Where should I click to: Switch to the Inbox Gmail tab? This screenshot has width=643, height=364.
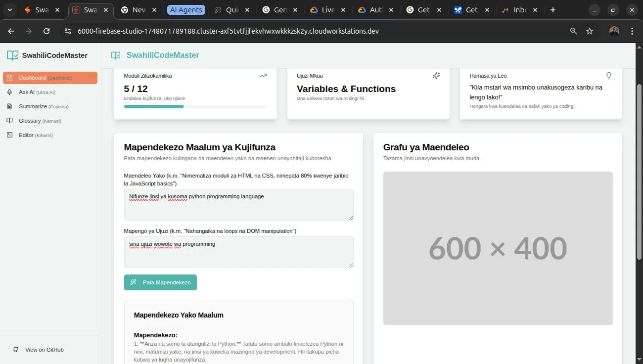tap(520, 10)
